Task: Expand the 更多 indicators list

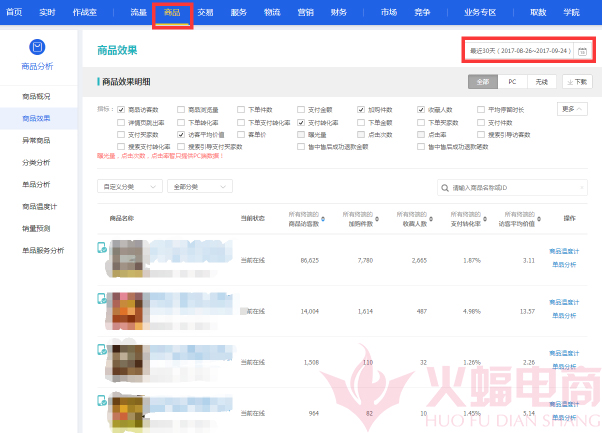Action: 573,108
